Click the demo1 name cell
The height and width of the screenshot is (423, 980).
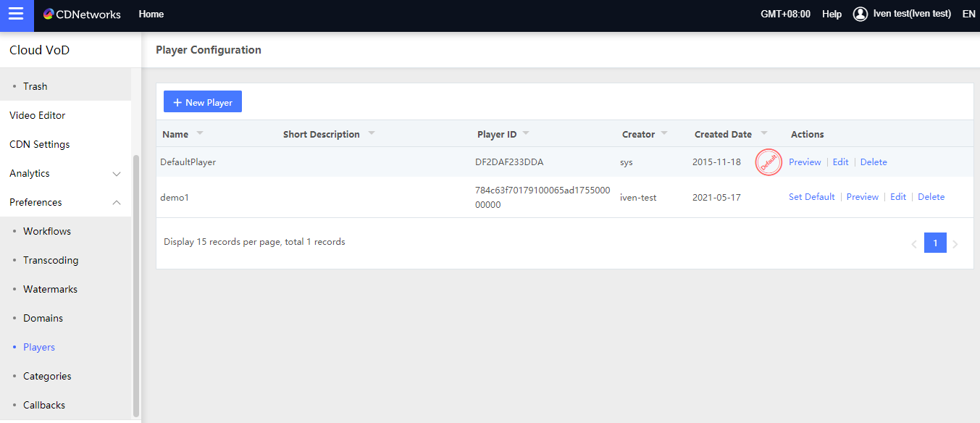click(175, 197)
